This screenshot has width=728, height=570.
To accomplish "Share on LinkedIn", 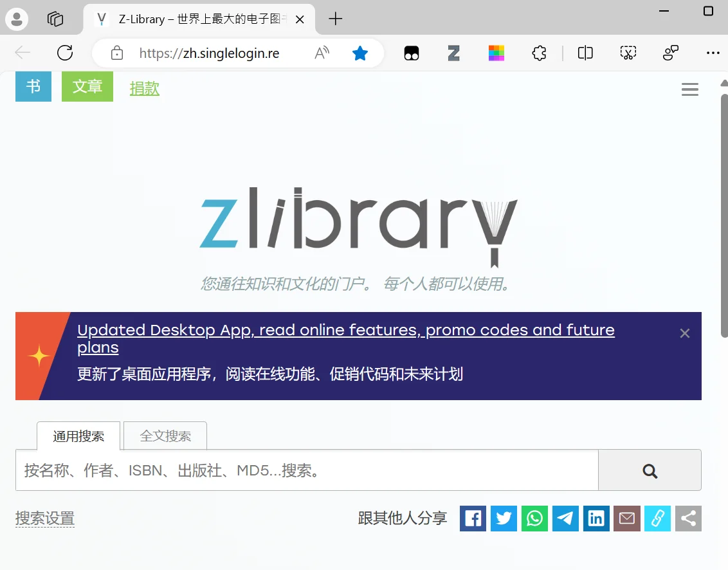I will click(x=596, y=519).
